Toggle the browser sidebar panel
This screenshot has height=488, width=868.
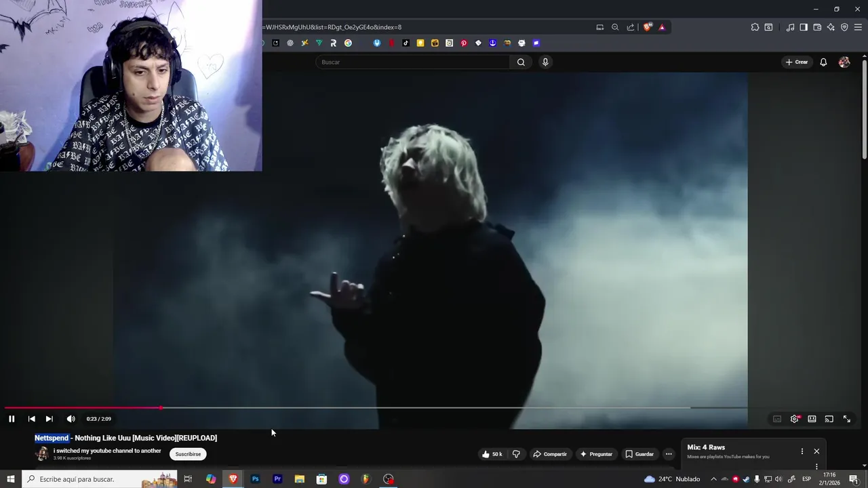804,27
